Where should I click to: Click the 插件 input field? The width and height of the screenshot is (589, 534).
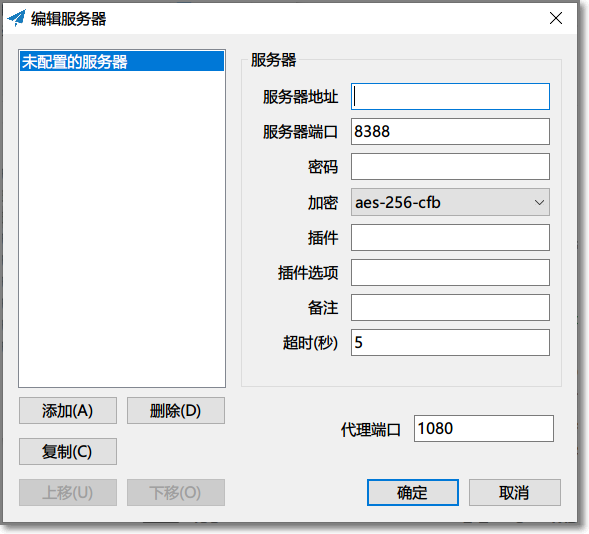tap(450, 237)
